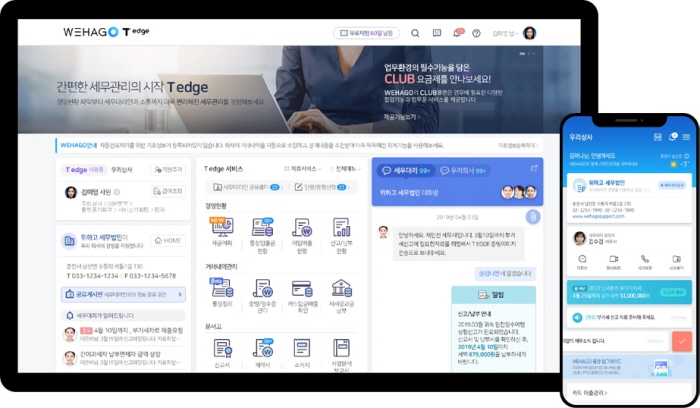Click the profile avatar in top header
Image resolution: width=700 pixels, height=408 pixels.
click(x=529, y=33)
